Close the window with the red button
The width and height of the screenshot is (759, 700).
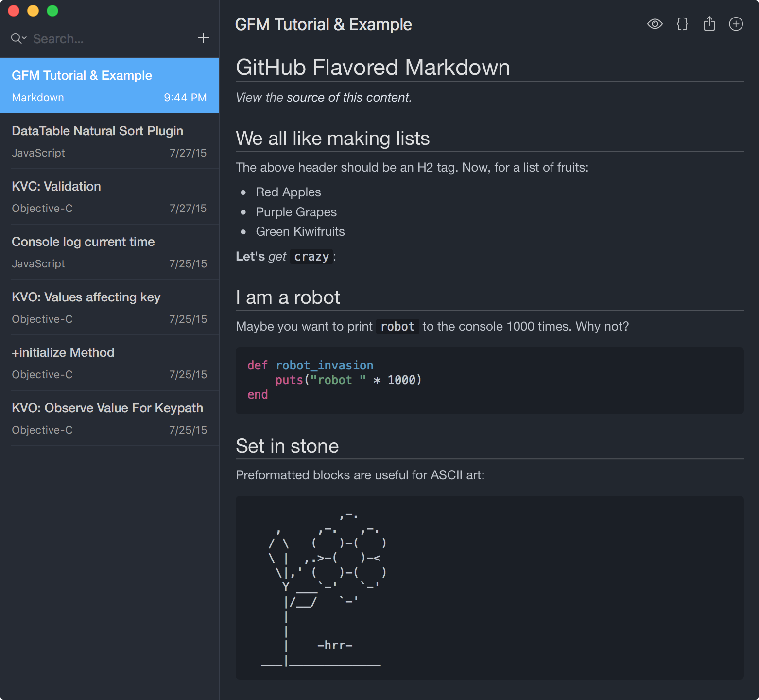click(14, 11)
